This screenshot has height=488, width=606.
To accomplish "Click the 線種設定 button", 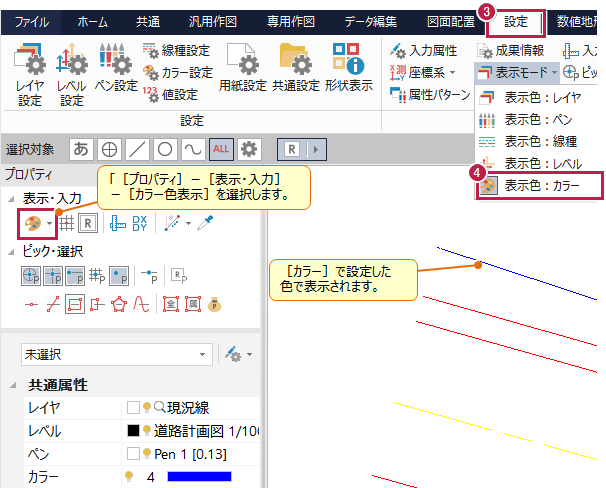I will pyautogui.click(x=178, y=50).
